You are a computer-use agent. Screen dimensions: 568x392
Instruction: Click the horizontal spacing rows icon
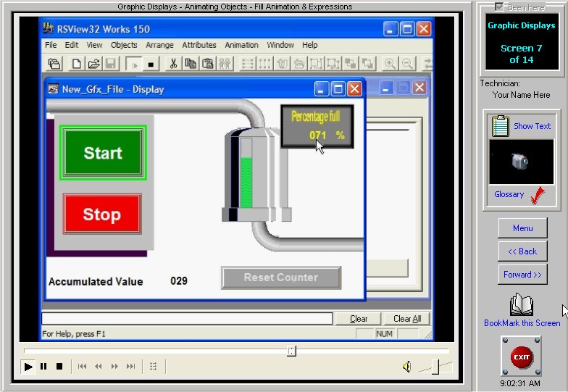248,64
